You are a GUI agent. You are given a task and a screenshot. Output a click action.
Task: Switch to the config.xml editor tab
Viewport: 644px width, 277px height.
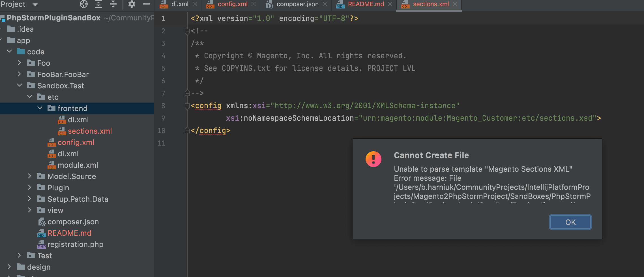click(x=233, y=4)
